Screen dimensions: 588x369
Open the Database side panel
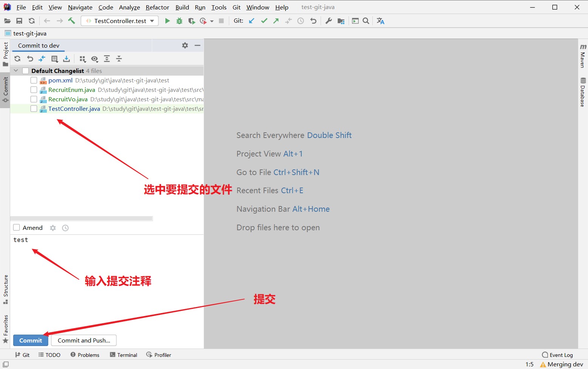[583, 92]
